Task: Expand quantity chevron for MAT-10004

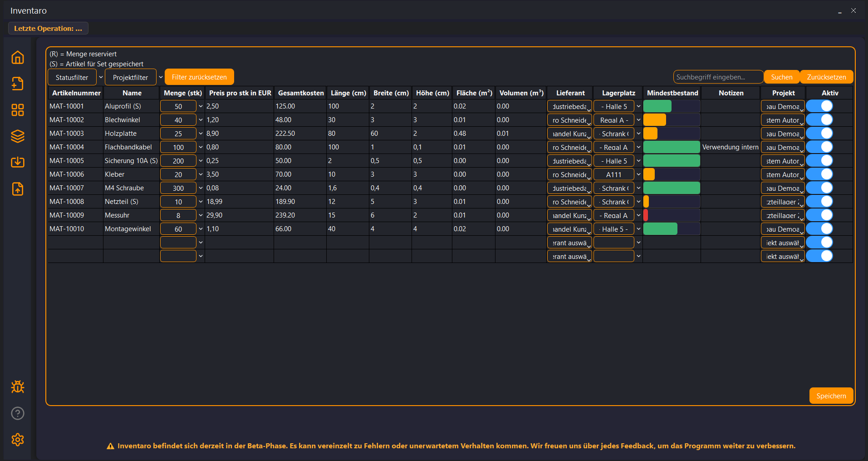Action: pos(201,147)
